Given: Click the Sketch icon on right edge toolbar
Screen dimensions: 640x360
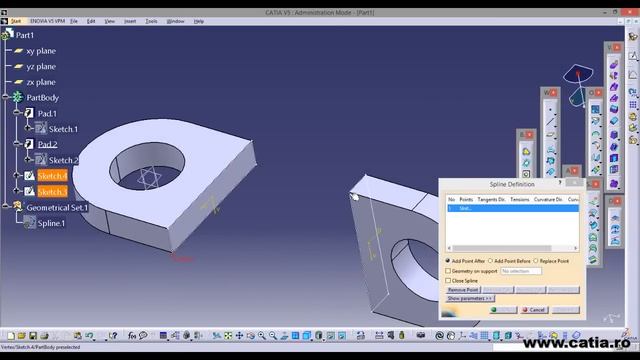Looking at the screenshot, I should pyautogui.click(x=633, y=56).
